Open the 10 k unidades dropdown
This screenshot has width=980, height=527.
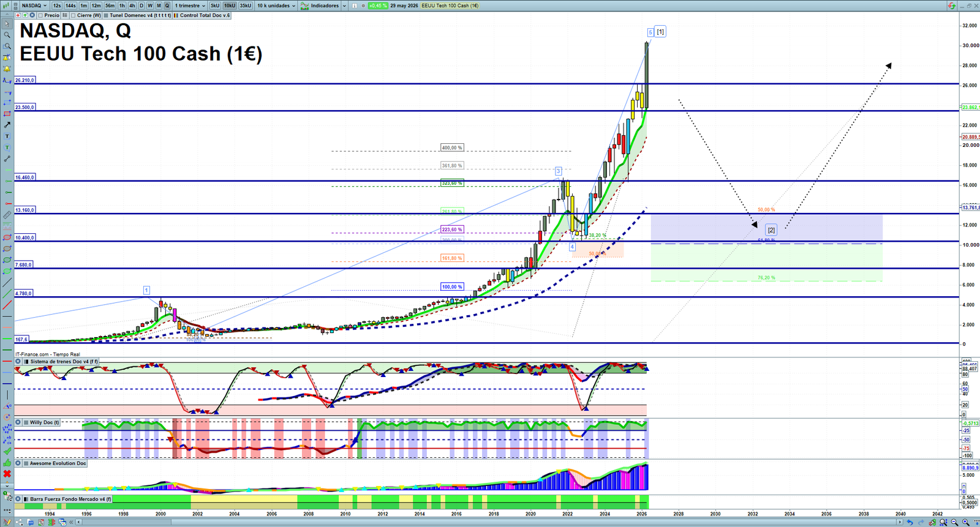tap(276, 6)
